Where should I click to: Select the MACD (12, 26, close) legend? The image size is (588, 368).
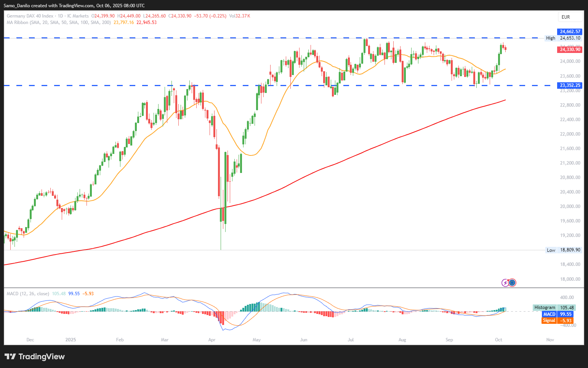coord(28,294)
